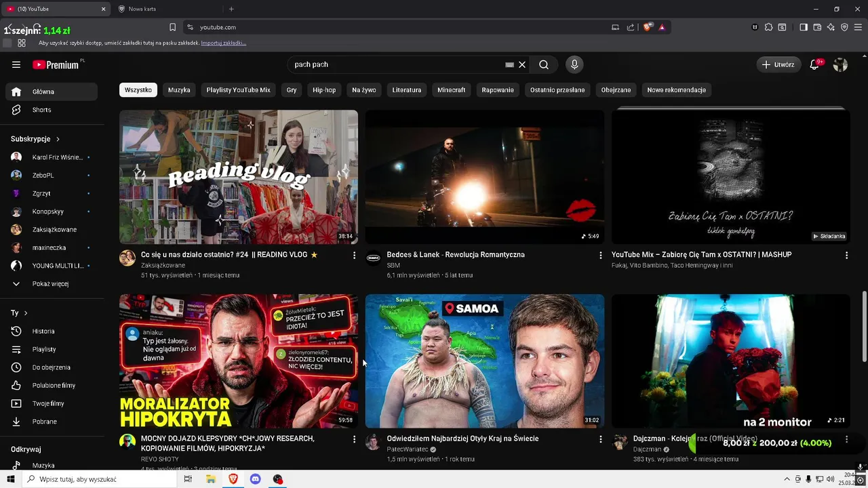Open the PatecWariatec channel link

(408, 449)
